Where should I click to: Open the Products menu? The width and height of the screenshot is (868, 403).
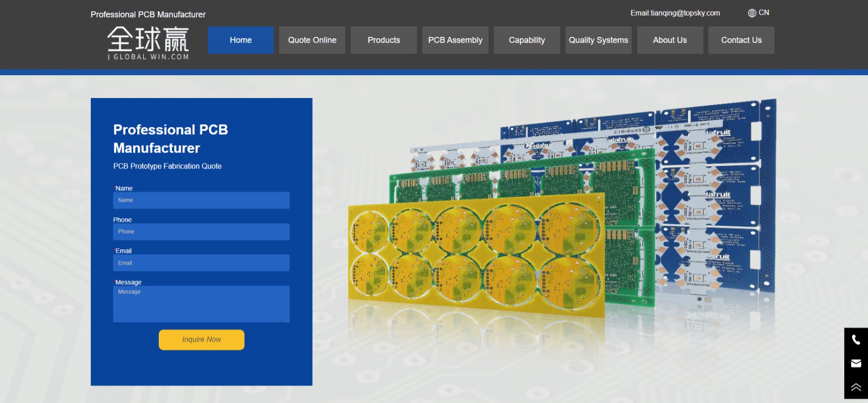384,40
